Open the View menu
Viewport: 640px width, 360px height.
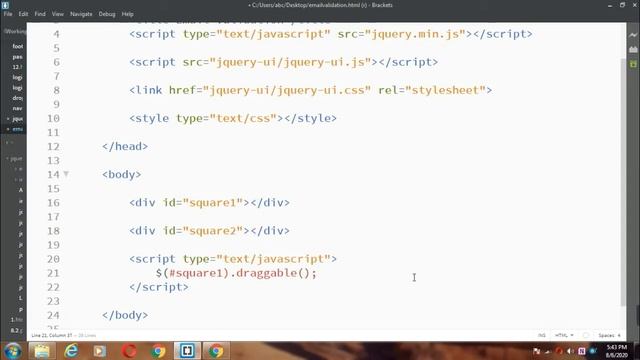(x=58, y=14)
